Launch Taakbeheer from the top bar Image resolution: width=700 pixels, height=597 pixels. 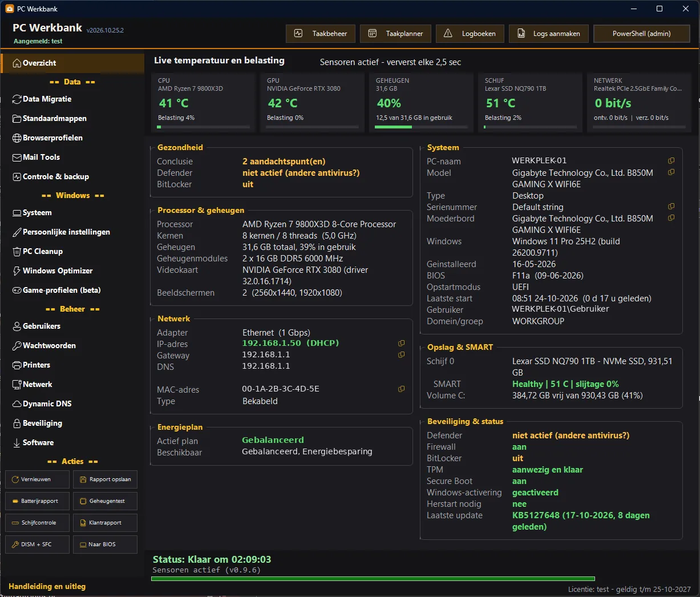pos(321,34)
